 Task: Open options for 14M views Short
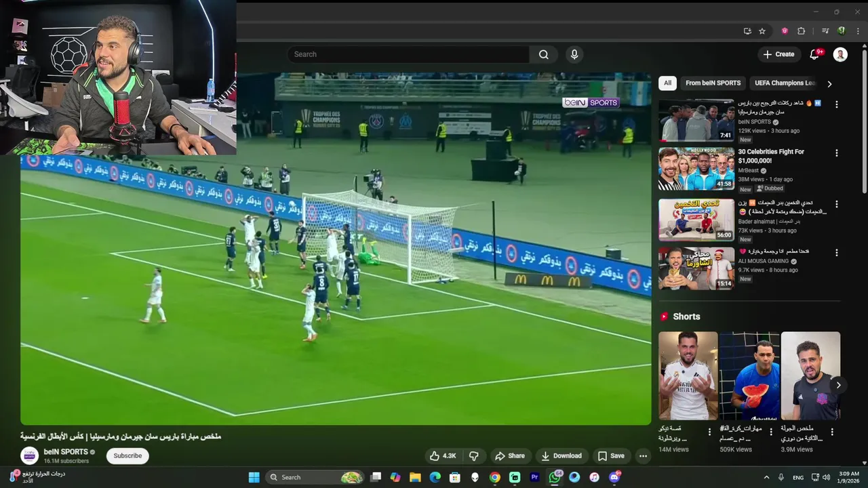710,432
